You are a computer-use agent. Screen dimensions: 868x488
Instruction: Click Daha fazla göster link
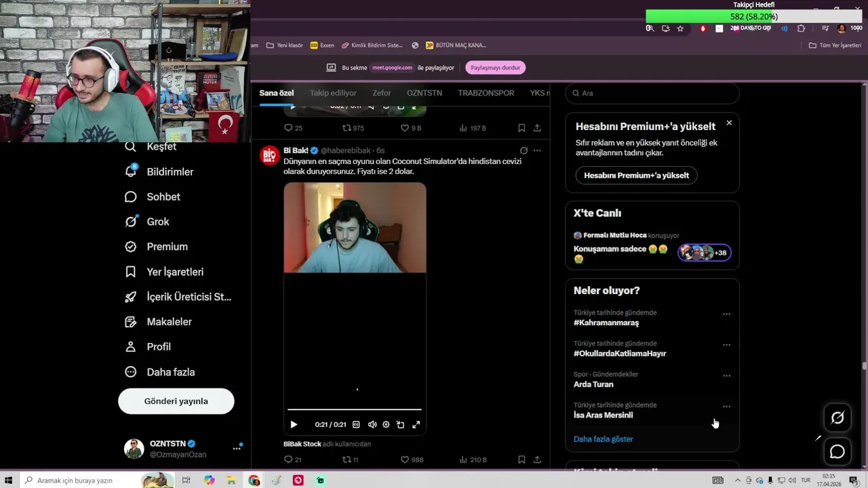(x=604, y=439)
